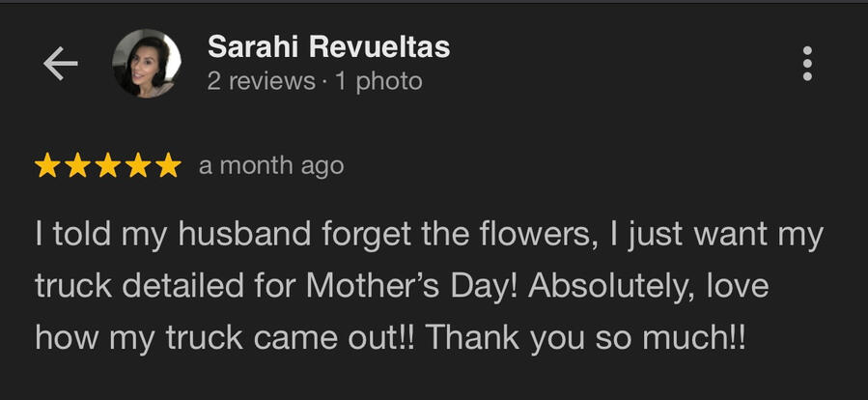Click the review line starting "truck detailed"
868x400 pixels.
point(401,287)
